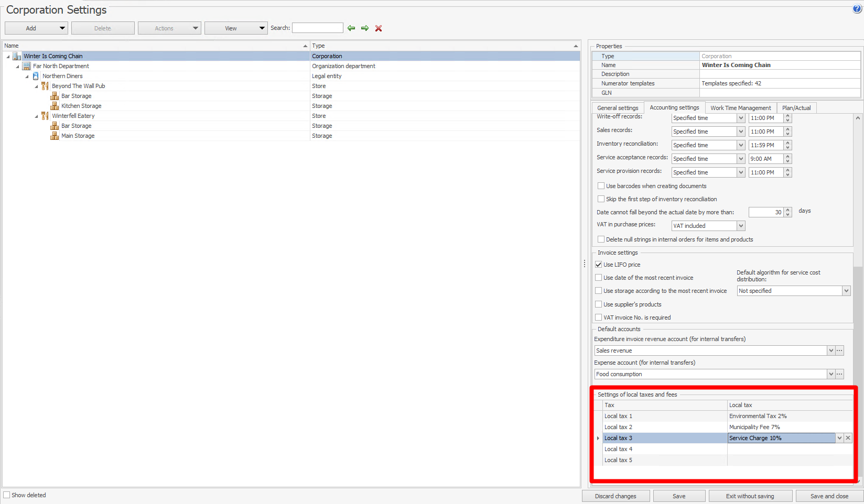Switch to Accounting settings tab
The image size is (864, 504).
674,107
